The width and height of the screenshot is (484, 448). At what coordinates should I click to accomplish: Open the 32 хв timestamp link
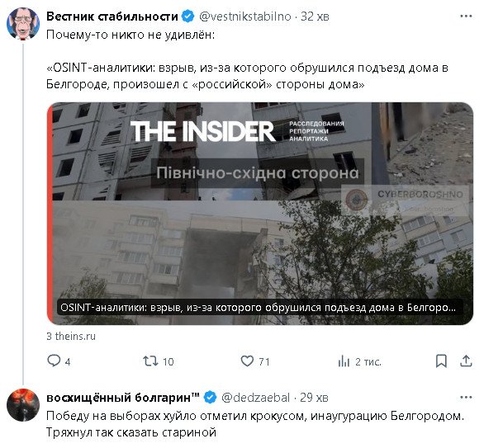[x=315, y=16]
